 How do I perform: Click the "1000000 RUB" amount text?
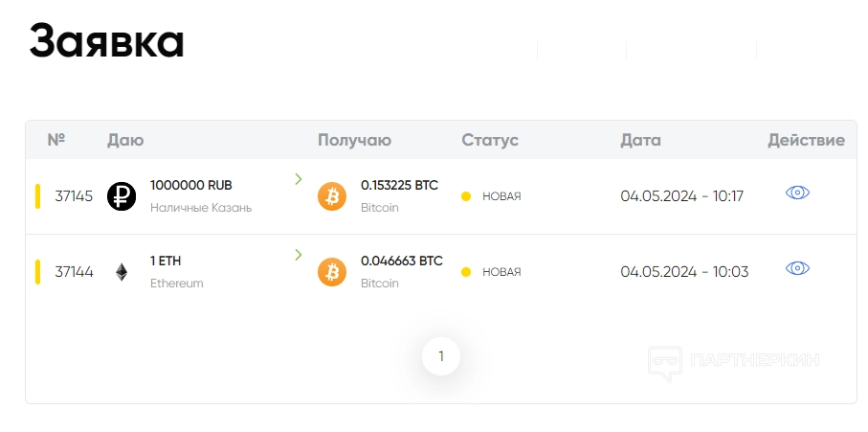191,185
